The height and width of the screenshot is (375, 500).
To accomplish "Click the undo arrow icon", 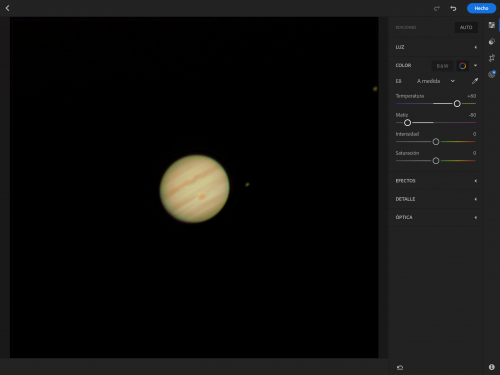I will coord(453,8).
